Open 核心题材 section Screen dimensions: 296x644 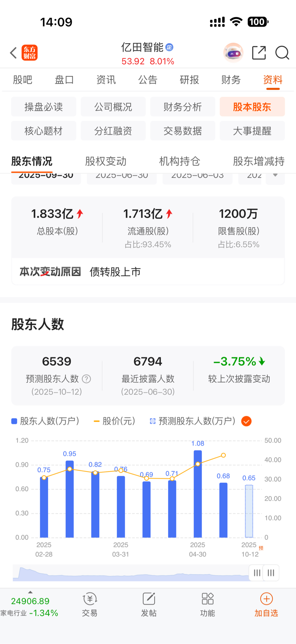44,131
